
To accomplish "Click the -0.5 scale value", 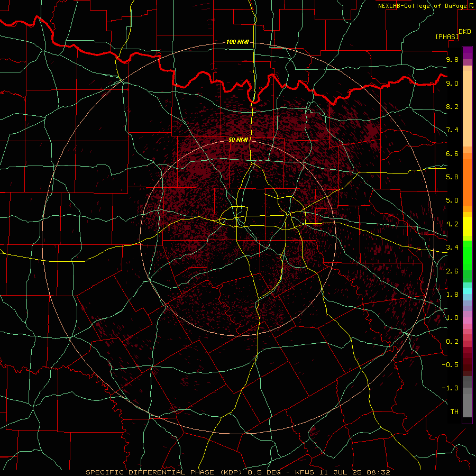I will pyautogui.click(x=450, y=365).
